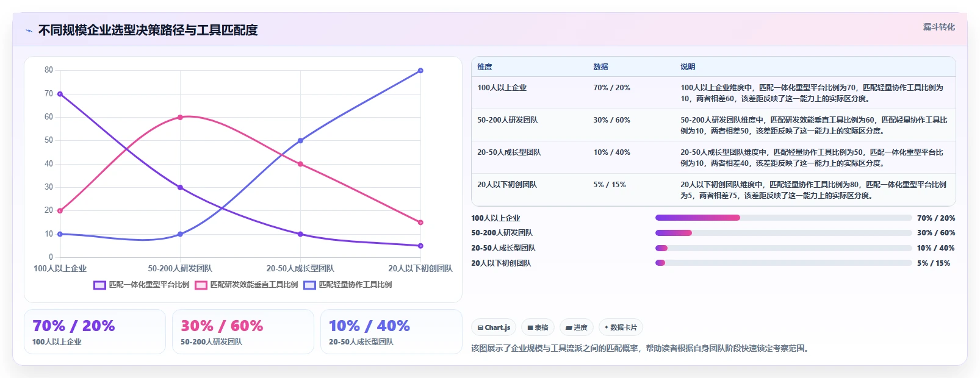Open the 30% / 60% stat card
This screenshot has width=980, height=378.
point(243,332)
